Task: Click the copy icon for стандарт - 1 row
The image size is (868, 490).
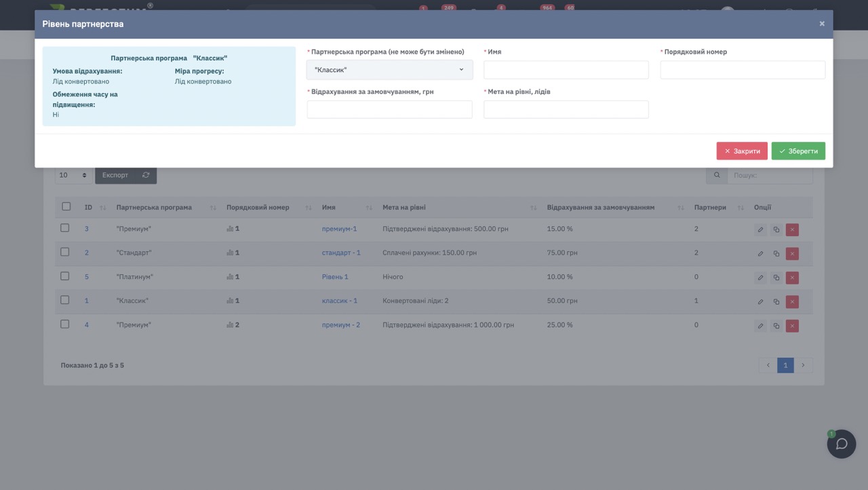Action: [776, 254]
